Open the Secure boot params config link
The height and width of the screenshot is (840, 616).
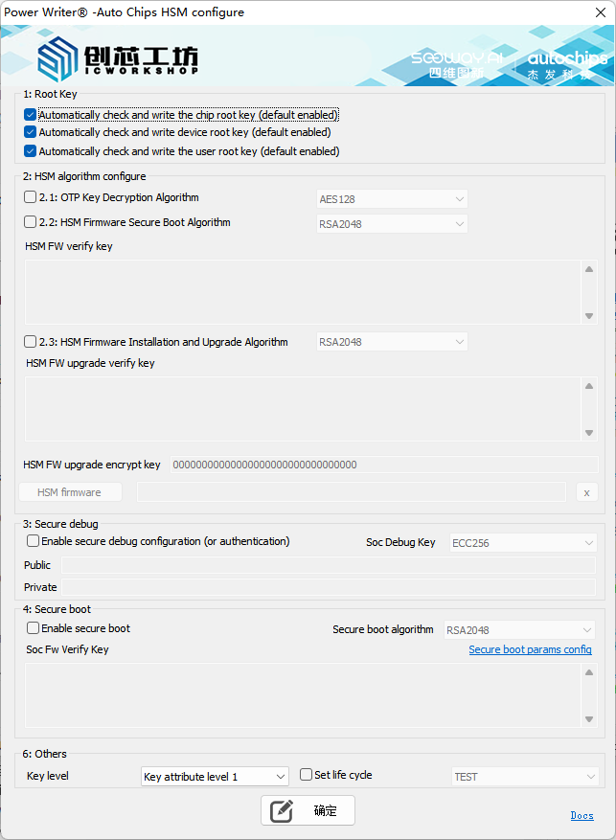[530, 650]
